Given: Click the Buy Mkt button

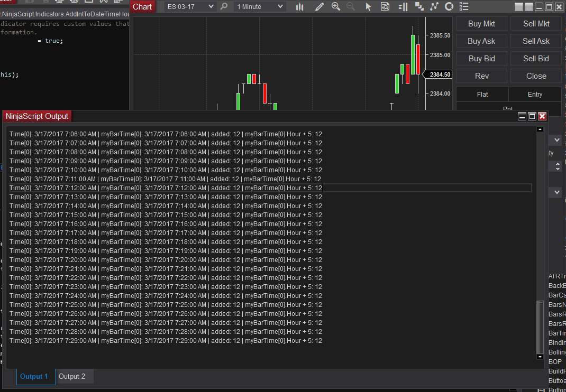Looking at the screenshot, I should (x=481, y=24).
